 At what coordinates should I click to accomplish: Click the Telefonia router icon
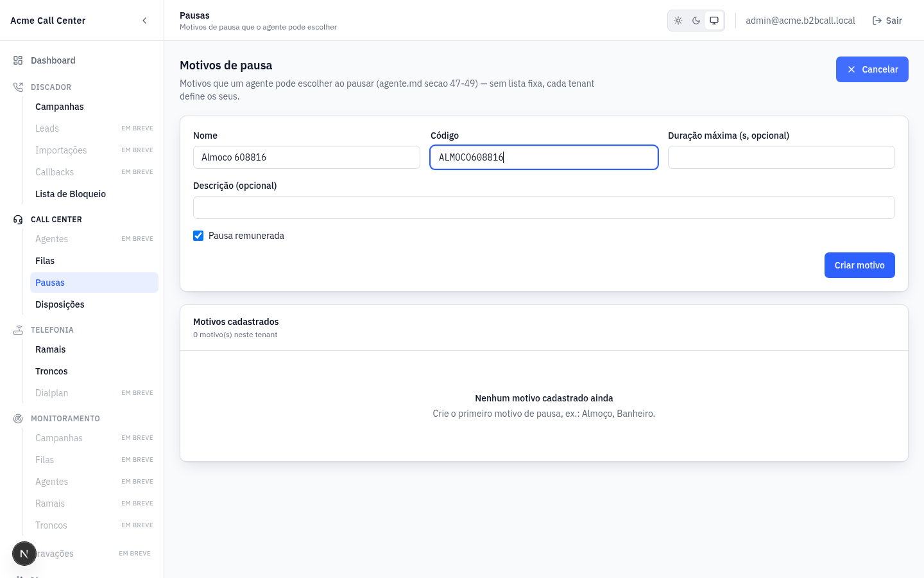18,330
